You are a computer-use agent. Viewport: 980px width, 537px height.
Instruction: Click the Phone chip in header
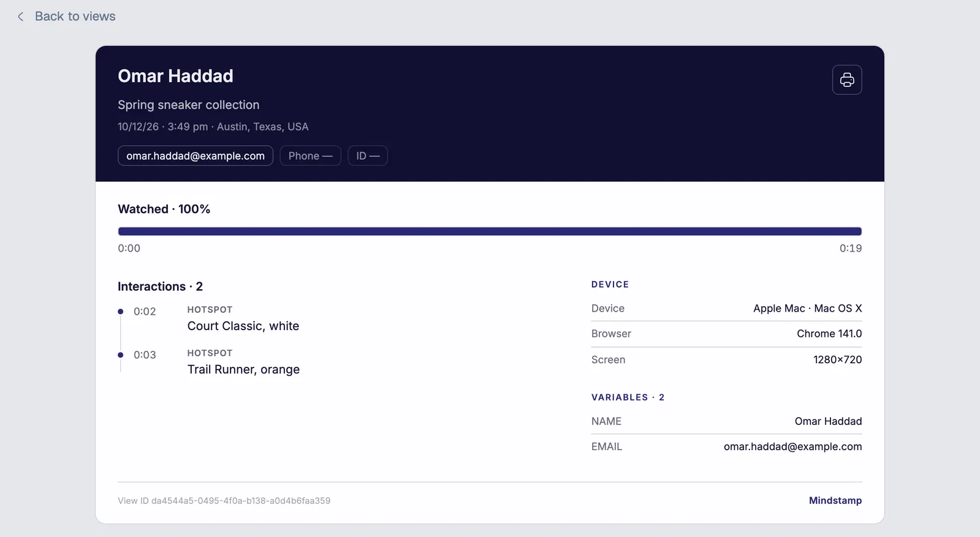[310, 156]
